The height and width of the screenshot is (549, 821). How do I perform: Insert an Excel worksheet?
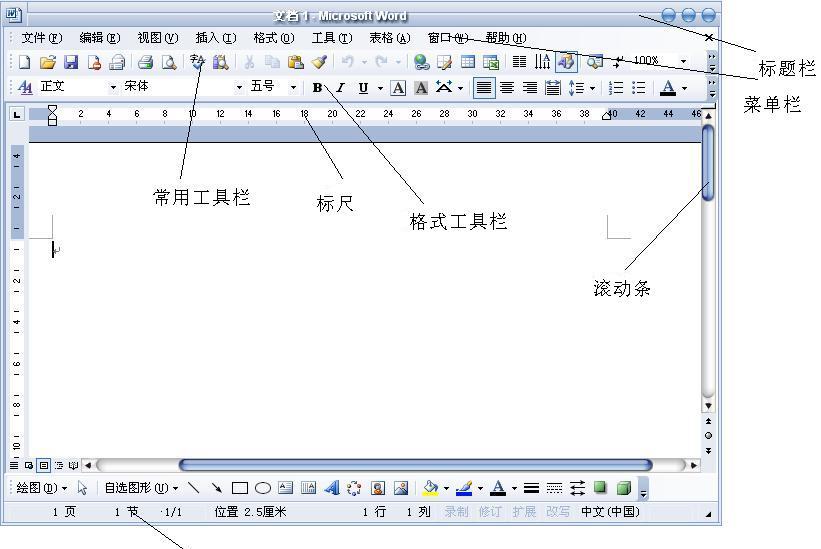[491, 62]
